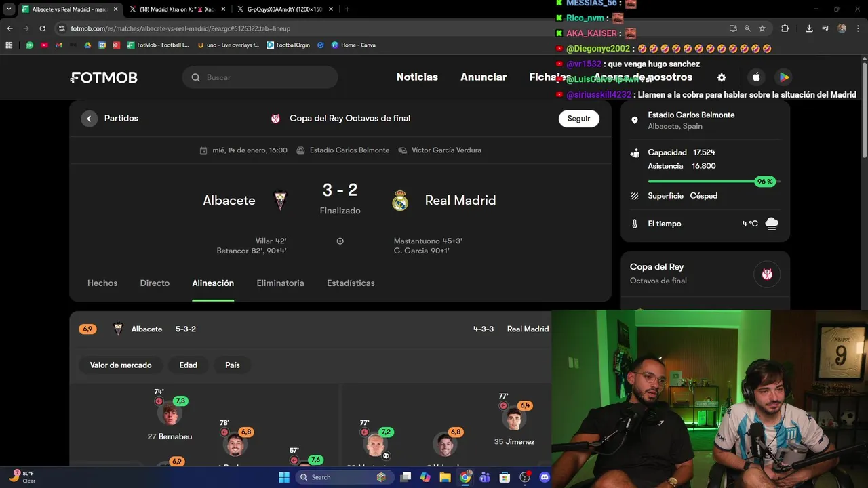Open Home - Canva bookmark
This screenshot has height=488, width=868.
pos(353,45)
